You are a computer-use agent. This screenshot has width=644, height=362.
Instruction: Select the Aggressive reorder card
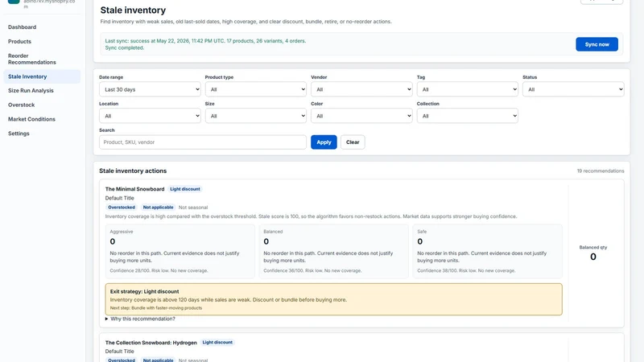[180, 251]
